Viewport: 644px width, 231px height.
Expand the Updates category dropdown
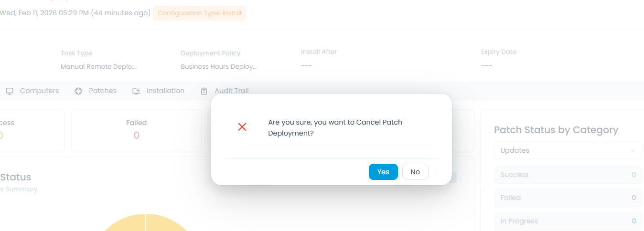tap(568, 150)
